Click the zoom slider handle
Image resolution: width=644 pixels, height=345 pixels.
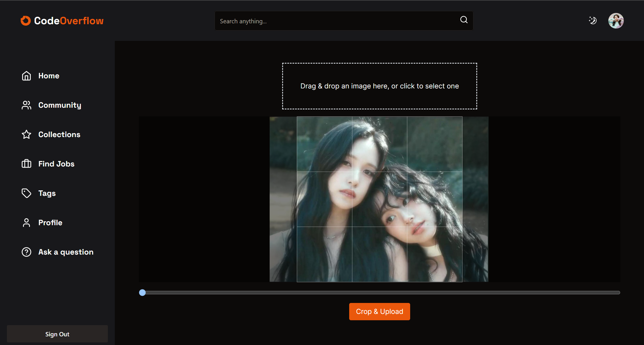[x=142, y=293]
